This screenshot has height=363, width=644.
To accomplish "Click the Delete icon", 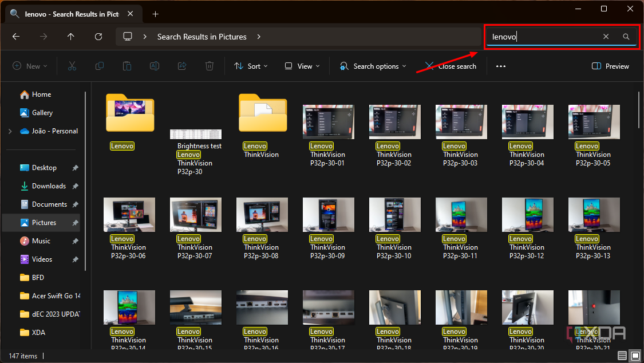I will click(209, 66).
